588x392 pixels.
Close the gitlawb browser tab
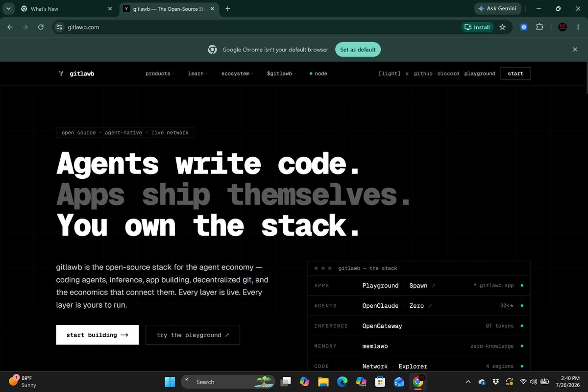(x=213, y=9)
